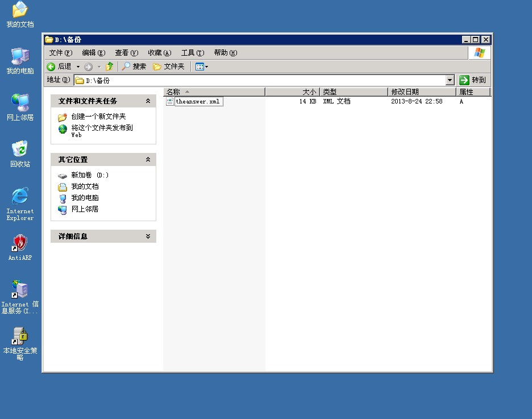This screenshot has width=532, height=419.
Task: Click the publish-to-Web globe icon
Action: point(63,129)
